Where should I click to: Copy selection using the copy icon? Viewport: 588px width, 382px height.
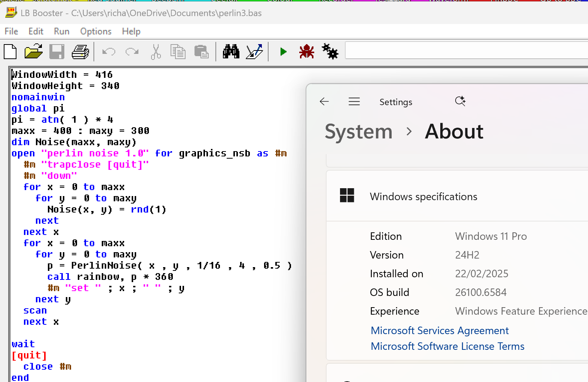coord(178,52)
